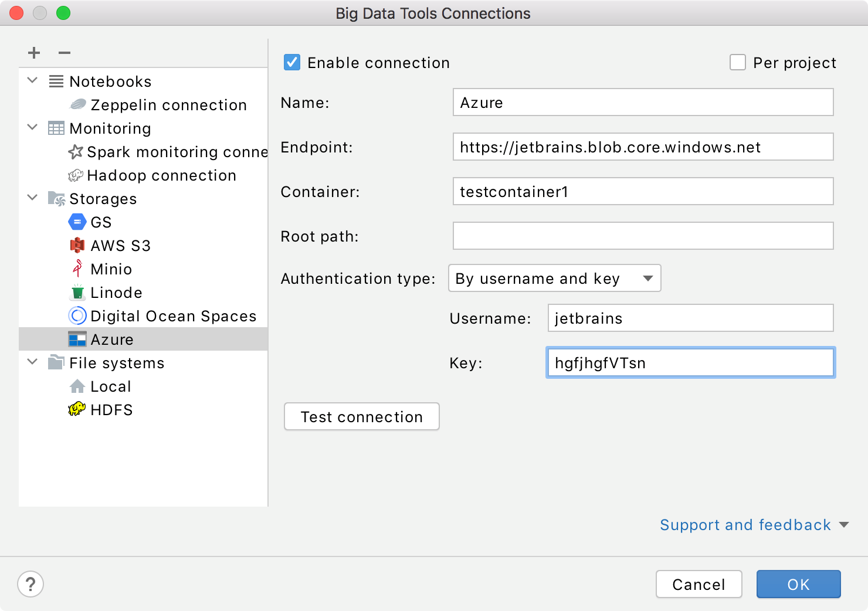Collapse the File systems section
Image resolution: width=868 pixels, height=611 pixels.
point(32,362)
